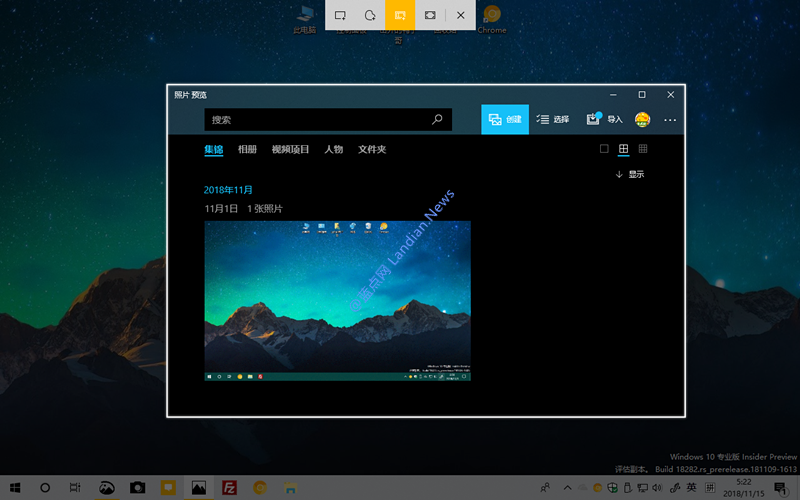This screenshot has width=800, height=500.
Task: Open FileZilla from the taskbar
Action: tap(229, 488)
